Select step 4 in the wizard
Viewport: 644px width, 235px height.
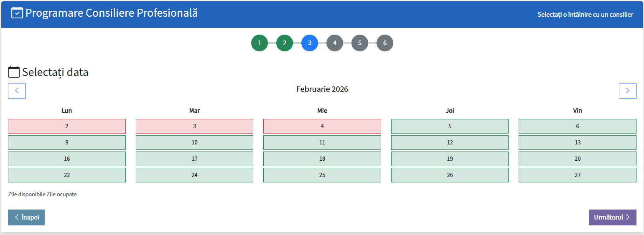click(x=335, y=43)
